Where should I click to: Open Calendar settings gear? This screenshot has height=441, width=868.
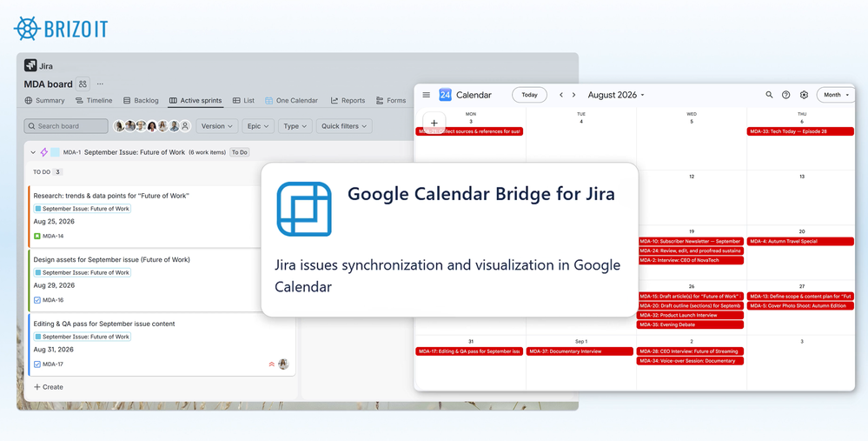pos(804,95)
